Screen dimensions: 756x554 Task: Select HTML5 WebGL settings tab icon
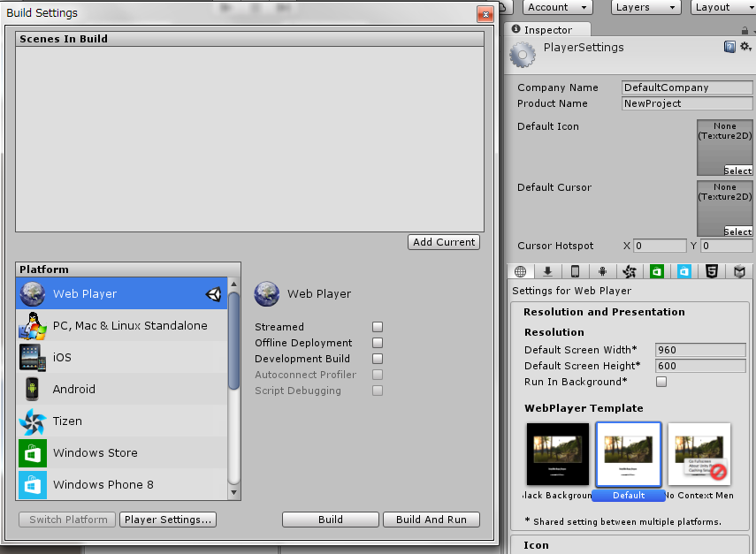(x=712, y=272)
